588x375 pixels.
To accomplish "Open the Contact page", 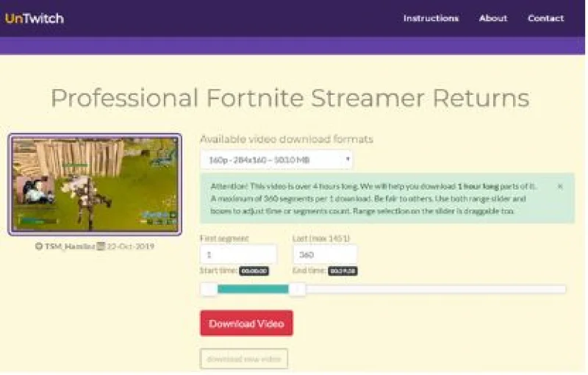I will pyautogui.click(x=546, y=18).
